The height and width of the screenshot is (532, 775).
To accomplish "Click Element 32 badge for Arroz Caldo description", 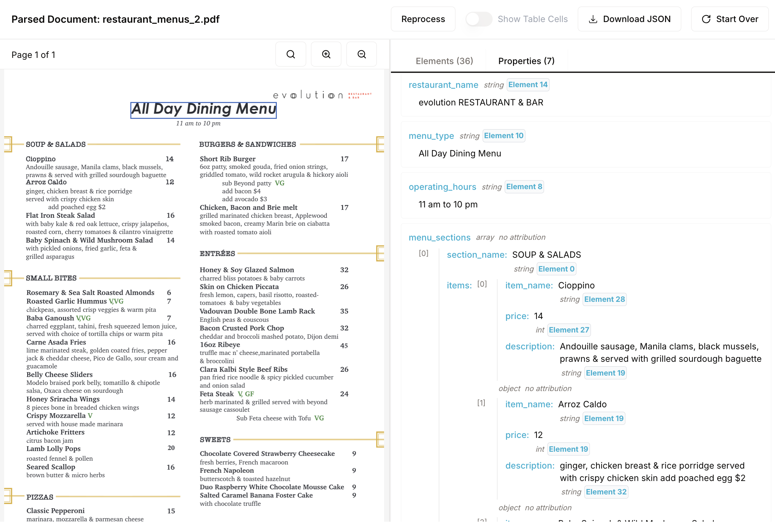I will coord(606,492).
